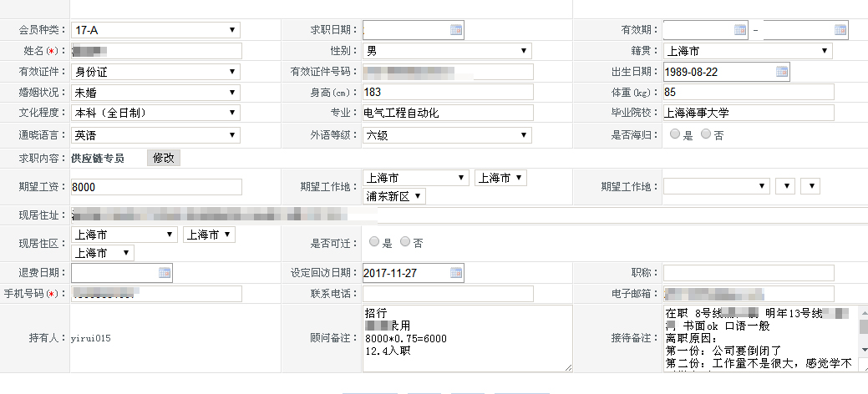Viewport: 868px width, 394px height.
Task: Open calendar icon for 设定回访日期 field
Action: (x=456, y=272)
